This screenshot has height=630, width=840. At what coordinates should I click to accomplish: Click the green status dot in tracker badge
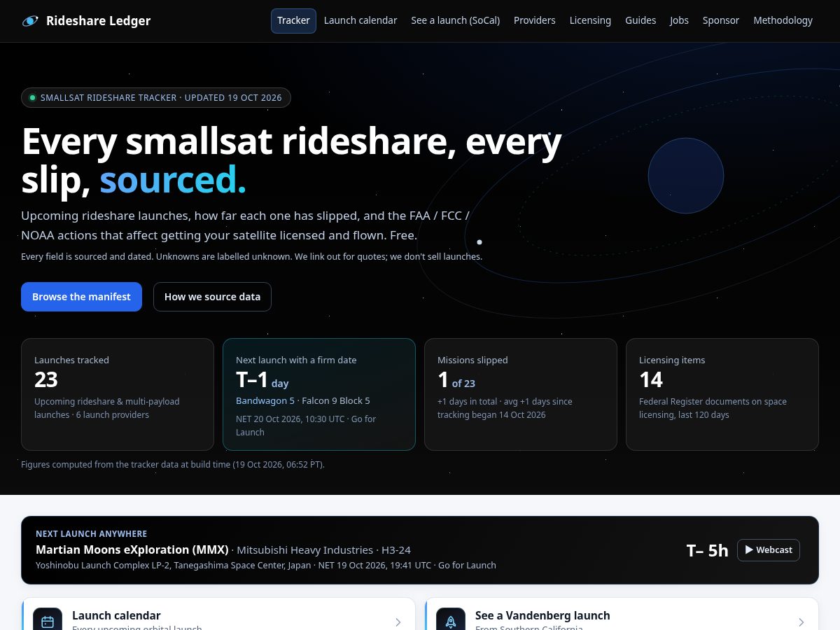[x=32, y=98]
